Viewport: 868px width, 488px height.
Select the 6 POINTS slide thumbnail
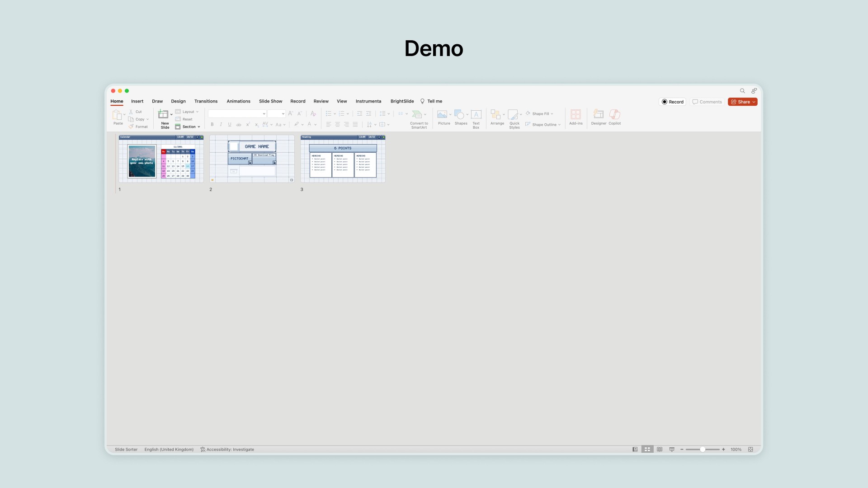coord(343,159)
